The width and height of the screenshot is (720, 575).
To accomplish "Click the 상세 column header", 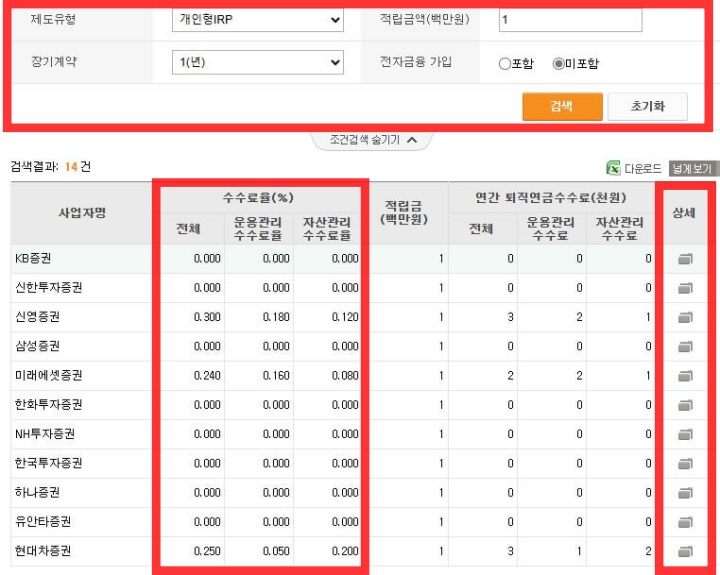I will pos(684,213).
